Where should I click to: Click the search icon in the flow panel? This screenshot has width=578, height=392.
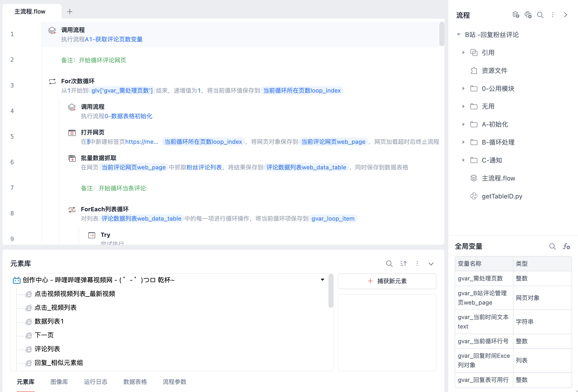[x=540, y=15]
